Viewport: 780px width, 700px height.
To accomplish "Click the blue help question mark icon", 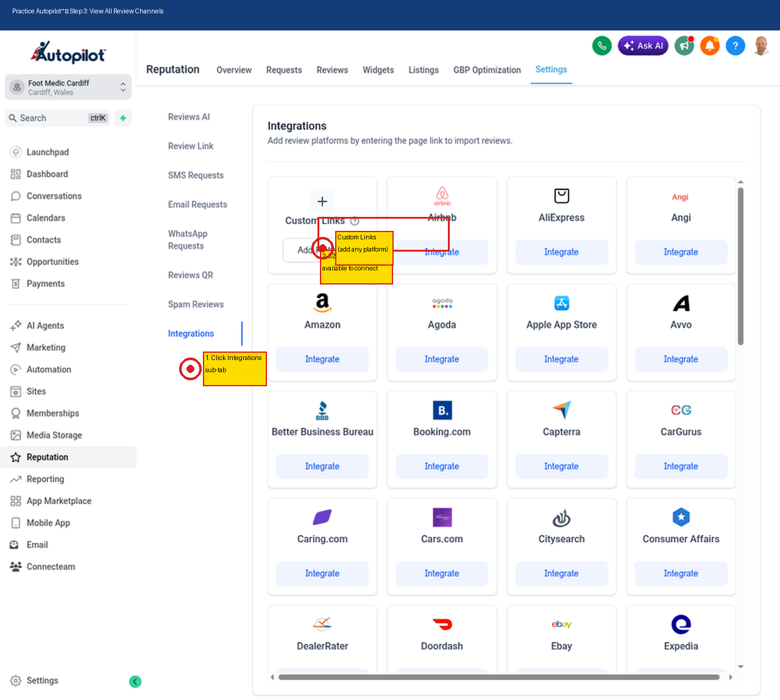I will 736,46.
